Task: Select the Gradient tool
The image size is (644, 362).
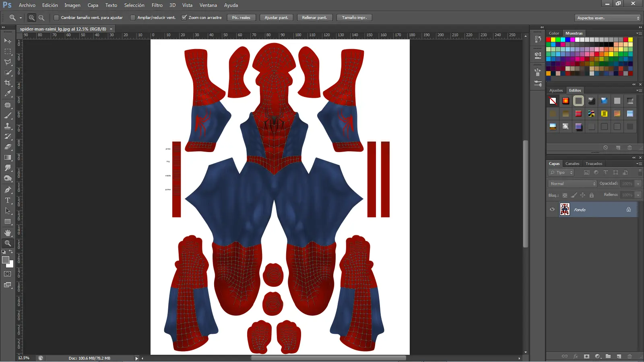Action: 8,157
